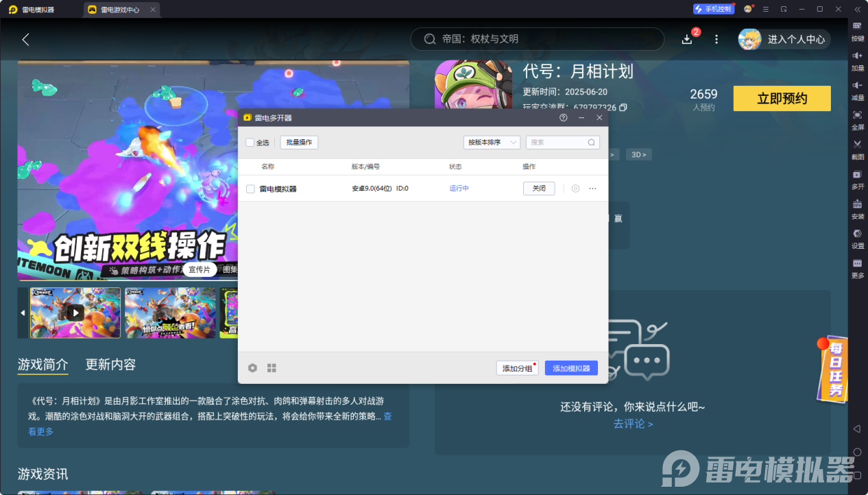
Task: Click the 添加分组 button
Action: tap(518, 368)
